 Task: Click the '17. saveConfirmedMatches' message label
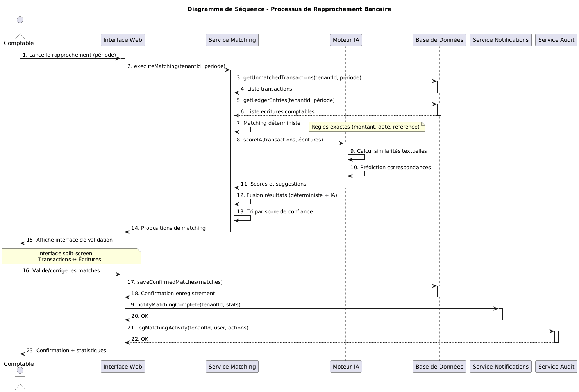click(175, 282)
